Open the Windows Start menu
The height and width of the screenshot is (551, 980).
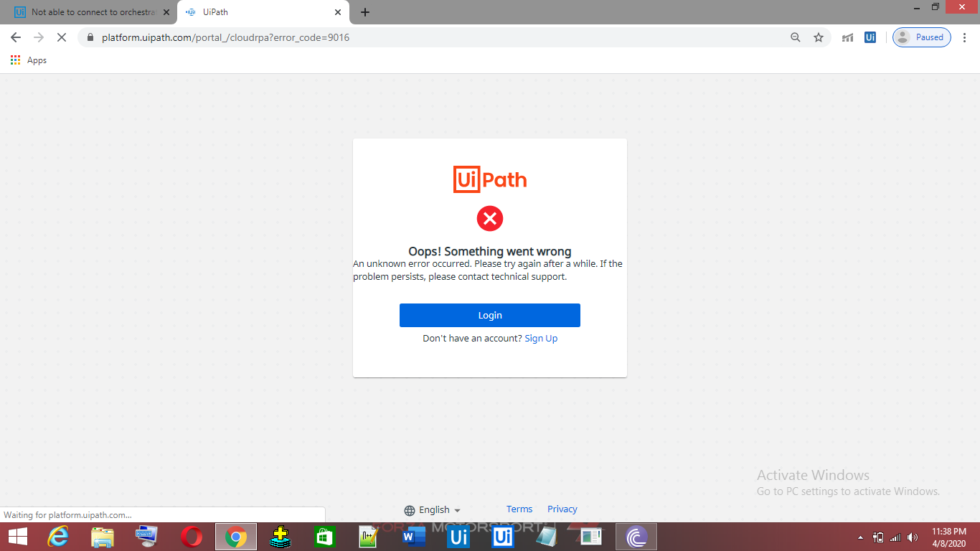(x=17, y=537)
